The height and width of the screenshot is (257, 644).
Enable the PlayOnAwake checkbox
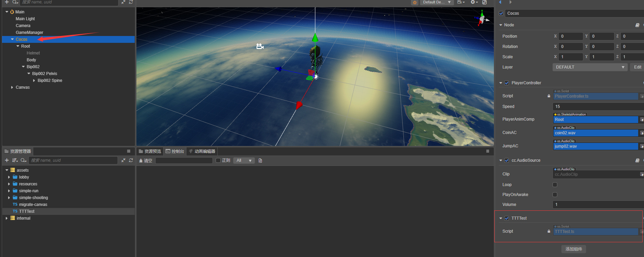tap(555, 195)
